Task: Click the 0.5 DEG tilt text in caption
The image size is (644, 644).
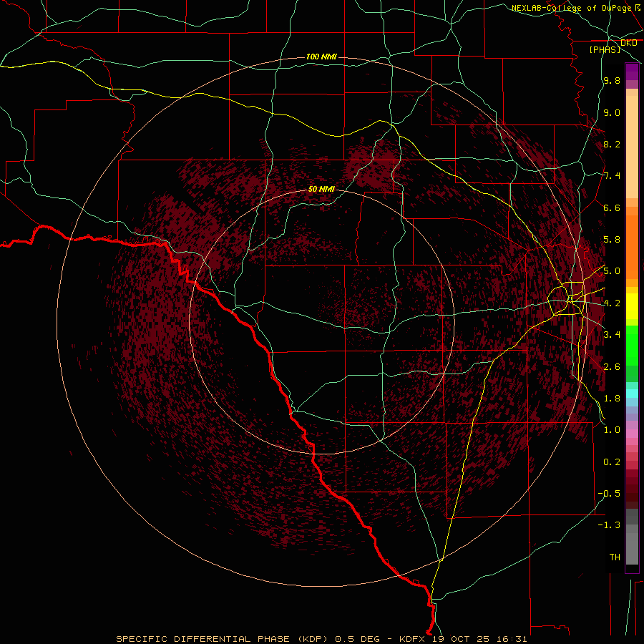Action: pos(358,639)
